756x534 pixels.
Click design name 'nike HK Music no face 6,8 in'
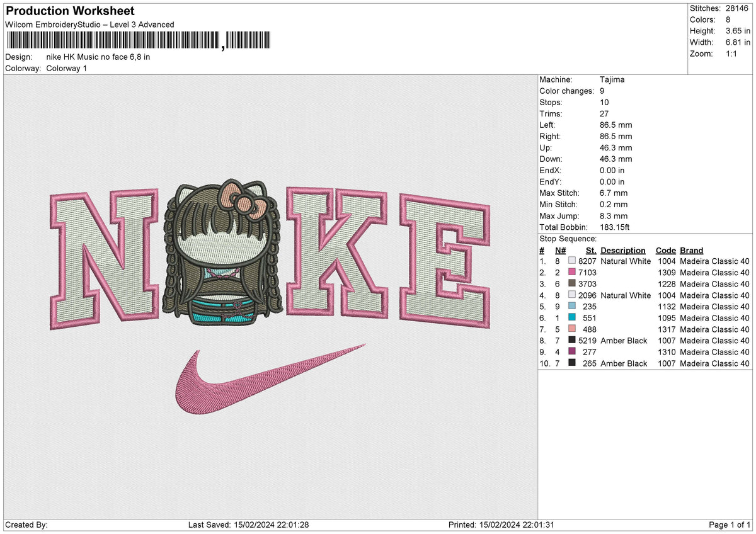pyautogui.click(x=98, y=57)
